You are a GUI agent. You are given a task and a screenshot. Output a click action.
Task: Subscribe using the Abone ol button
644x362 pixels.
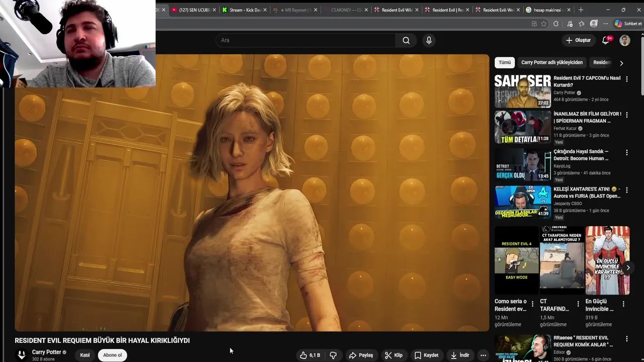point(112,355)
